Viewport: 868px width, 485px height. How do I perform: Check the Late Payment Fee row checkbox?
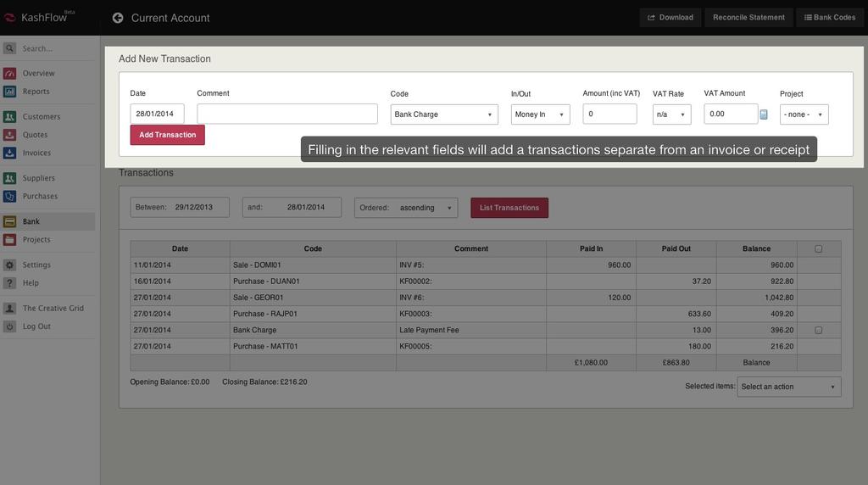[x=818, y=330]
